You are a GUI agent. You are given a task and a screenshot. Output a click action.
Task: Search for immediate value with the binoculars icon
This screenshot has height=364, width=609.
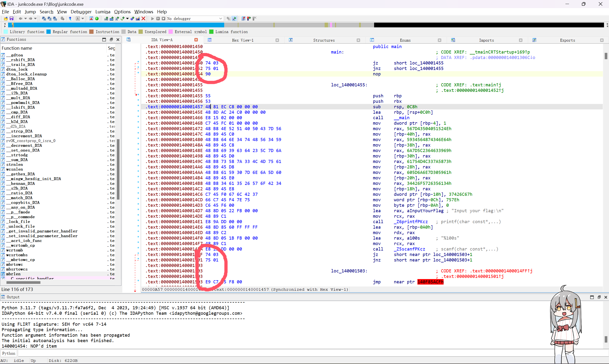[44, 19]
